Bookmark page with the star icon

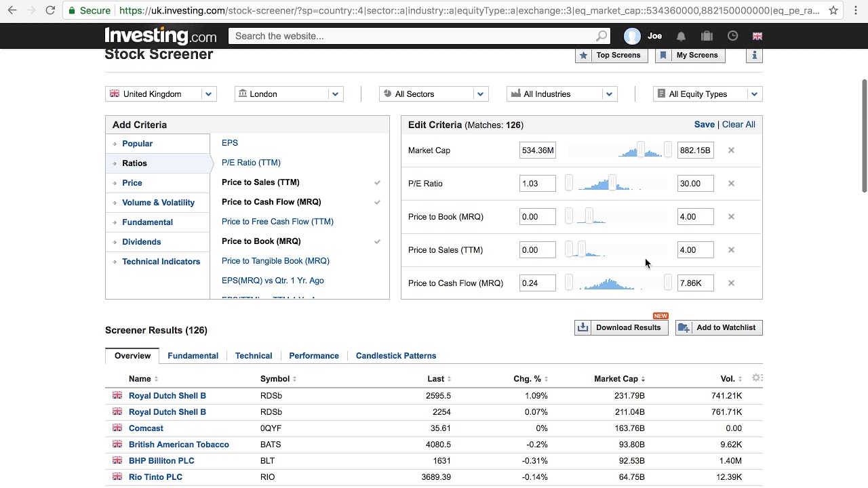pos(833,10)
